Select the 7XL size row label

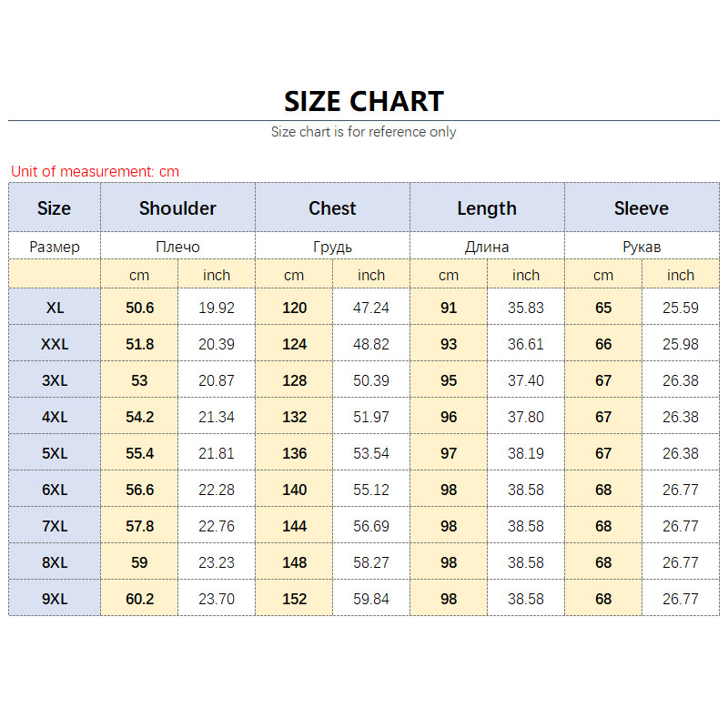(x=55, y=526)
